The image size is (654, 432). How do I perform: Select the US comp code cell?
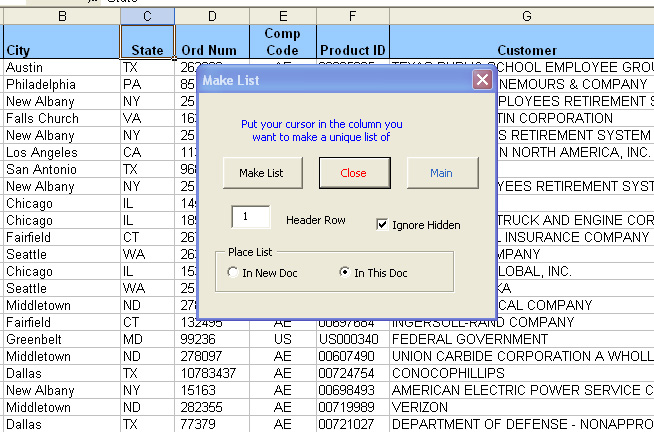point(283,339)
